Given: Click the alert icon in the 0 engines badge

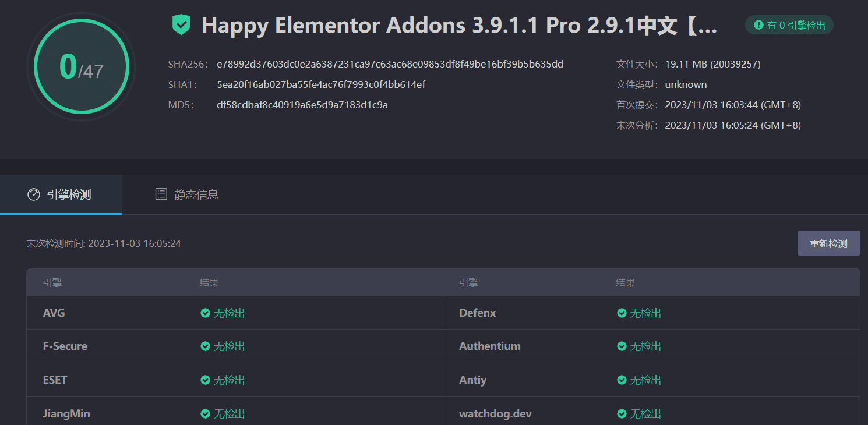Looking at the screenshot, I should point(758,25).
